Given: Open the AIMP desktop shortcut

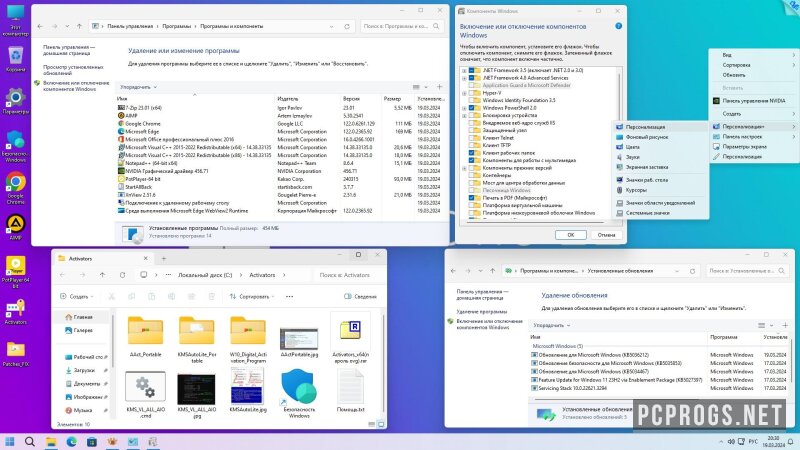Looking at the screenshot, I should point(15,227).
